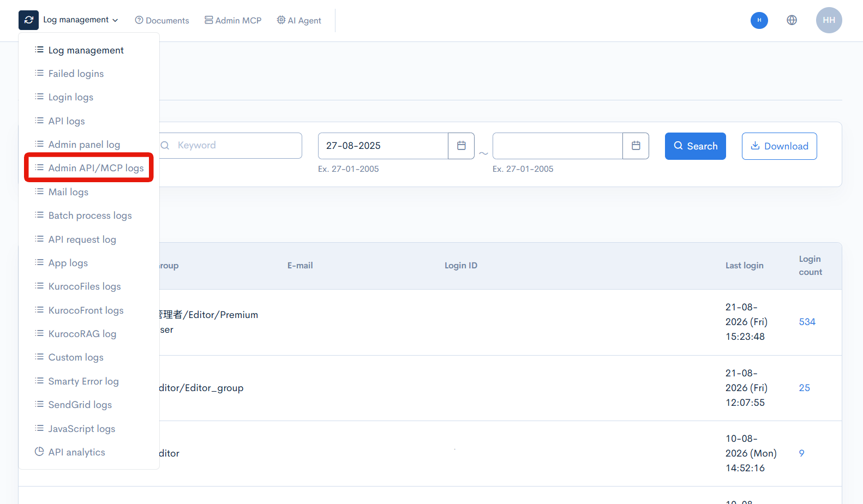Click the Keyword search field
The height and width of the screenshot is (504, 863).
[x=230, y=146]
